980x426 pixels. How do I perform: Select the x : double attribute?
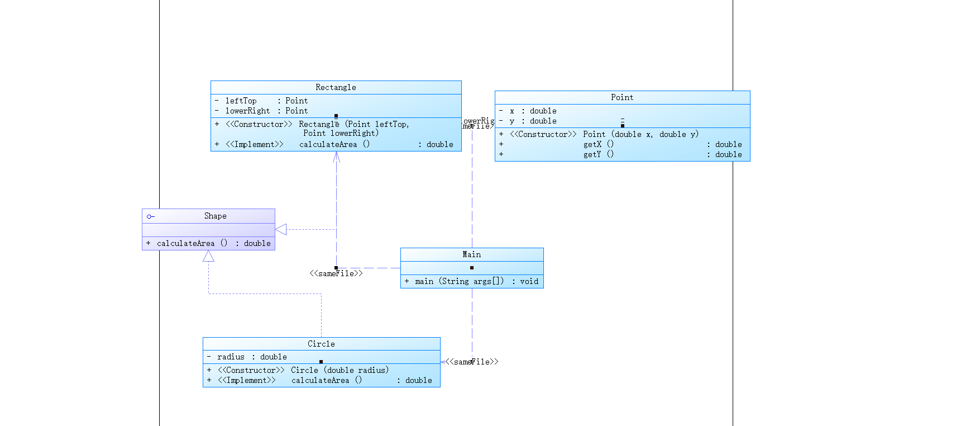(528, 111)
